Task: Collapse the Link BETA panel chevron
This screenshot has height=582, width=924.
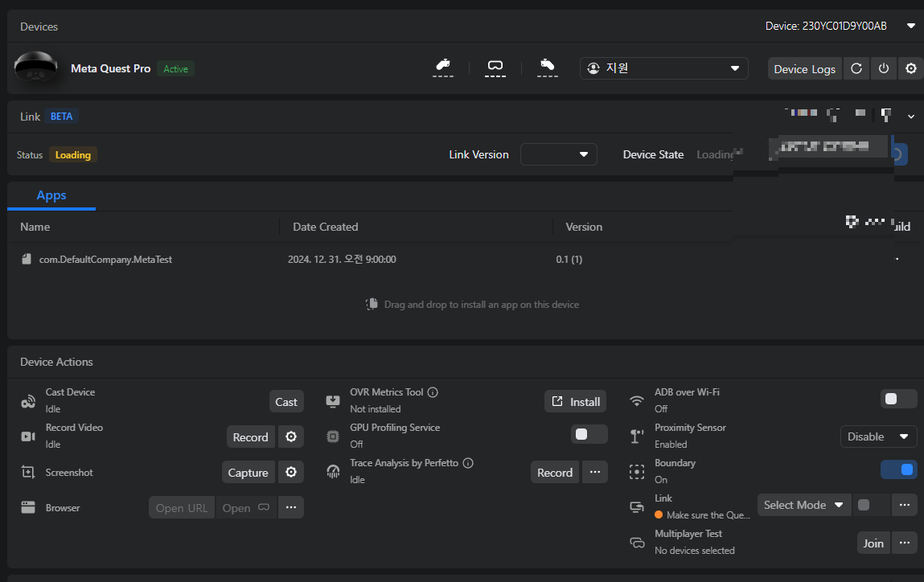Action: tap(911, 117)
